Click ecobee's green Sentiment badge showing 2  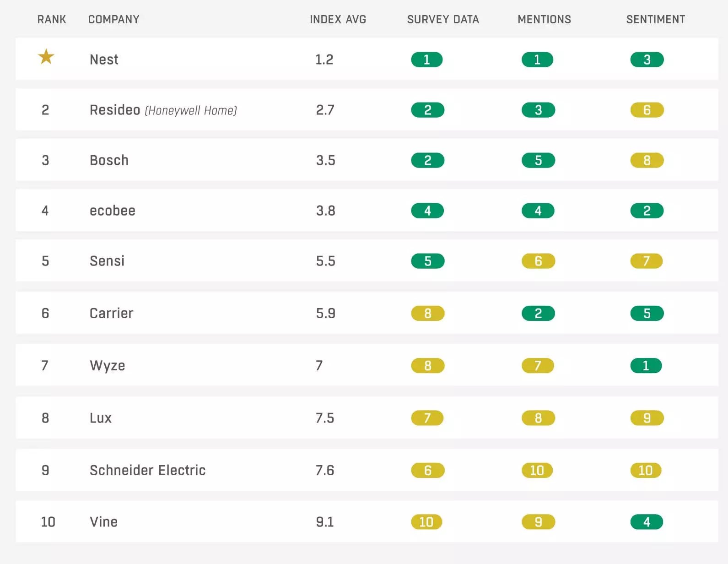pyautogui.click(x=647, y=211)
